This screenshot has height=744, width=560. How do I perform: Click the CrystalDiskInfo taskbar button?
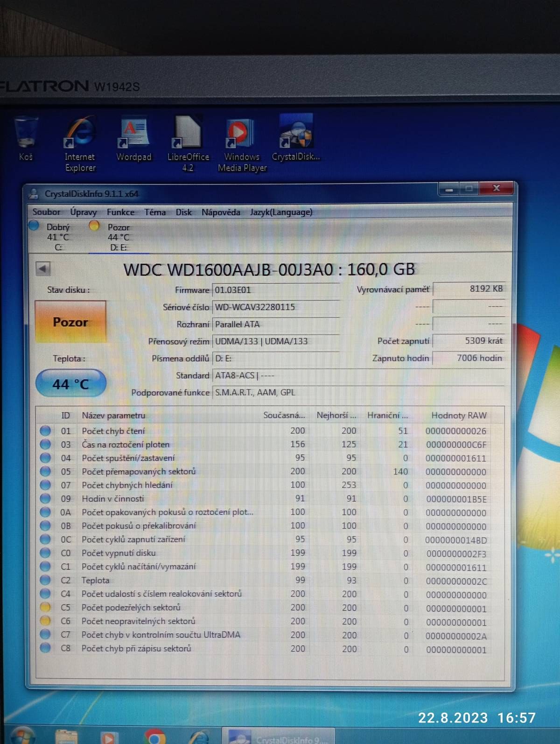tap(278, 737)
